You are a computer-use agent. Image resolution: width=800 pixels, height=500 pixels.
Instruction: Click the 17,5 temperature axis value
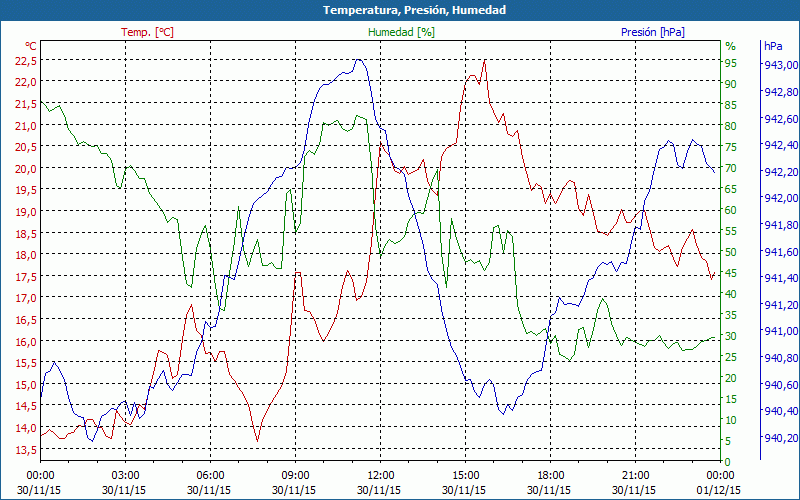pyautogui.click(x=26, y=277)
